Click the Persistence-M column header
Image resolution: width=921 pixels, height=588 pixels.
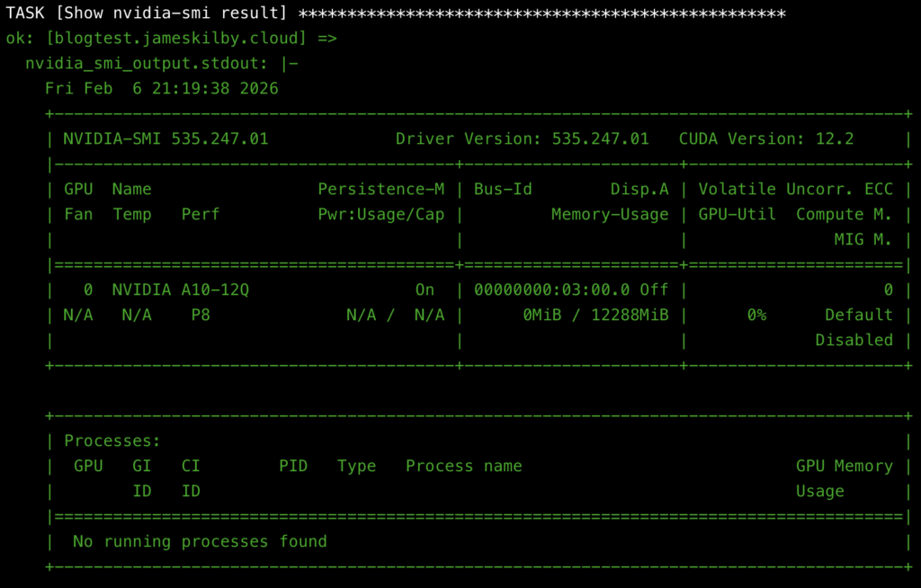click(380, 190)
